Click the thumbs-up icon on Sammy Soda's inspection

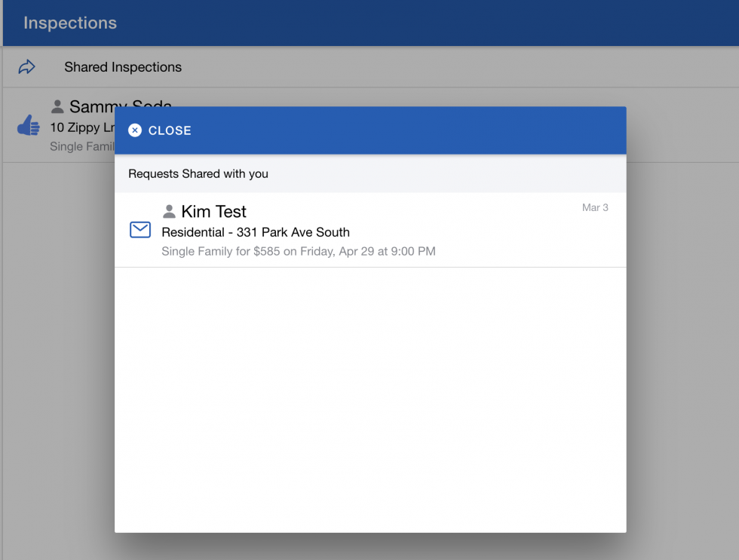click(x=29, y=126)
